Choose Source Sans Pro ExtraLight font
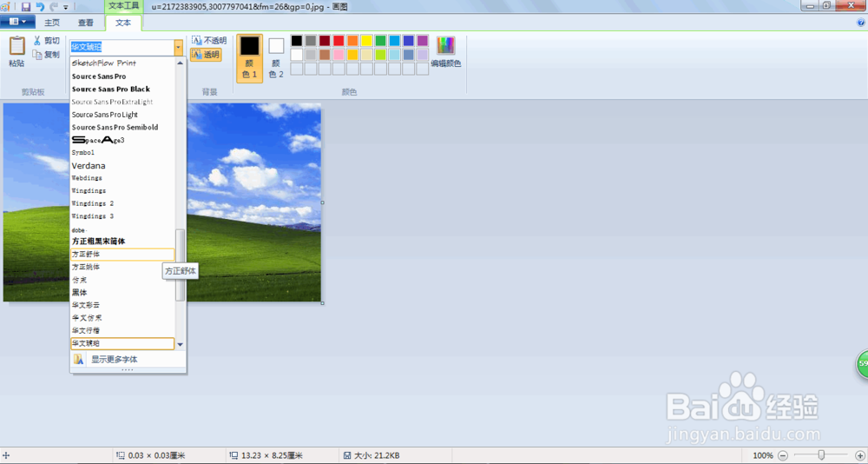This screenshot has width=868, height=464. tap(122, 102)
